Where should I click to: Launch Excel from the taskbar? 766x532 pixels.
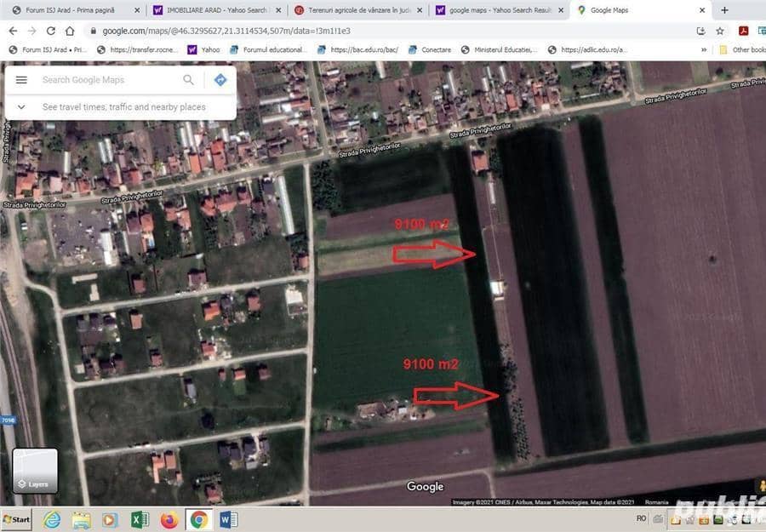[140, 519]
